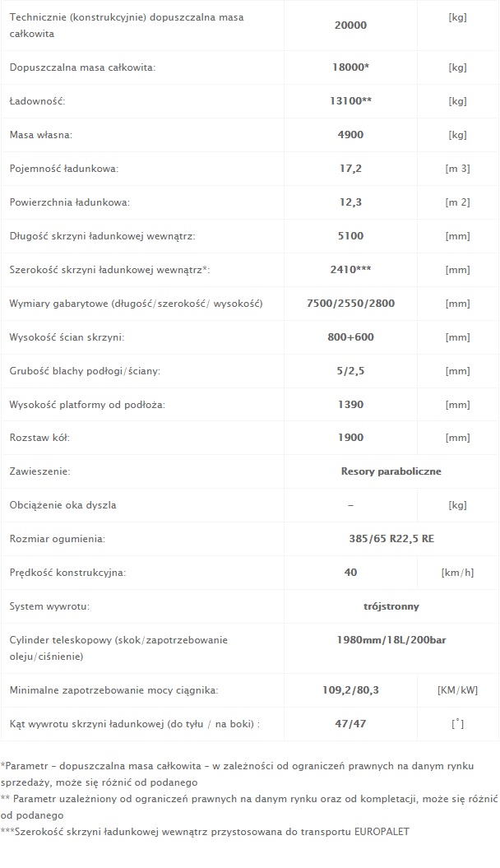The image size is (500, 868).
Task: Click the 17,2 cargo capacity value
Action: (350, 169)
